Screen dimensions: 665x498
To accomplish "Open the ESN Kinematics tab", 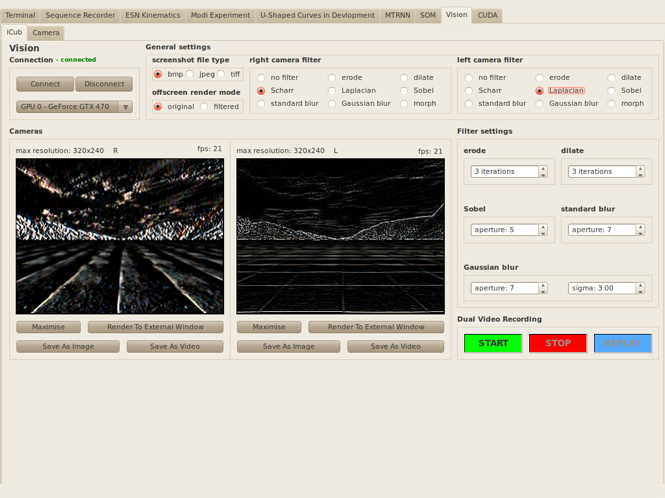I will (x=153, y=15).
